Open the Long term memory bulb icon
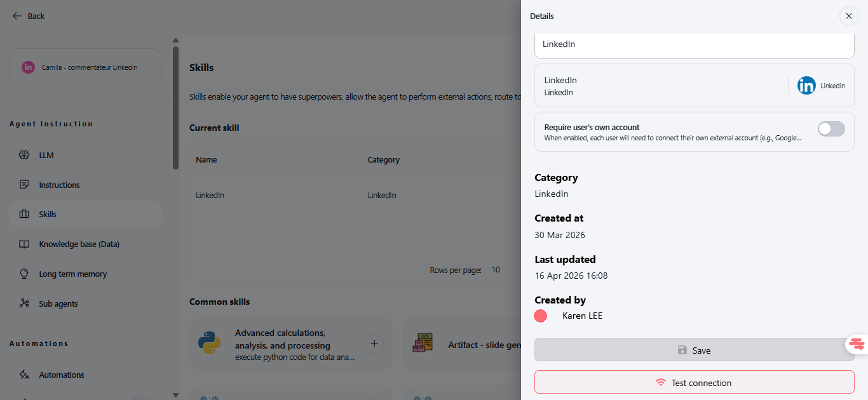This screenshot has width=868, height=400. click(24, 274)
